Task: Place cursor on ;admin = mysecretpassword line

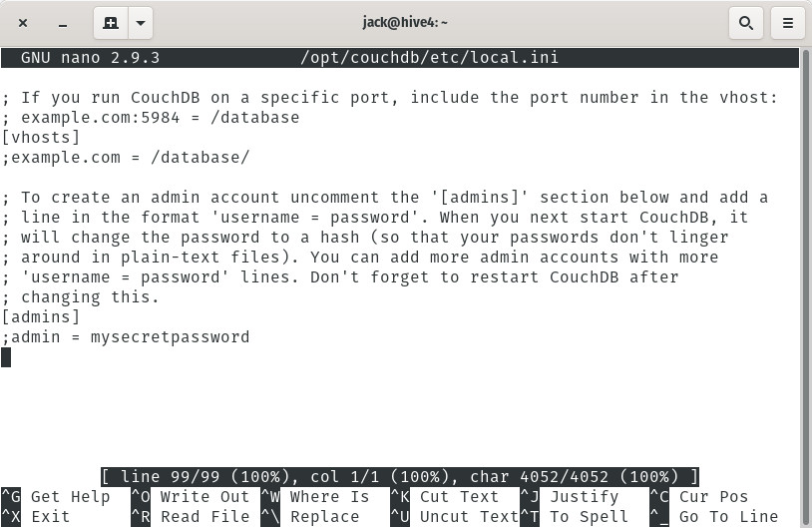Action: coord(126,337)
